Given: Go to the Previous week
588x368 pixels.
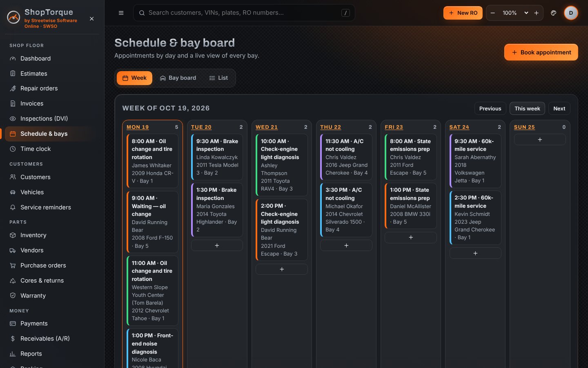Looking at the screenshot, I should click(x=490, y=108).
